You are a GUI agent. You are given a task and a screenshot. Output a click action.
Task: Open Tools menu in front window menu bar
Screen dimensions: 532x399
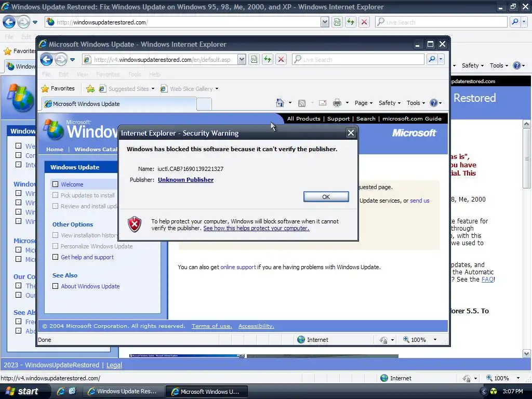pos(135,74)
